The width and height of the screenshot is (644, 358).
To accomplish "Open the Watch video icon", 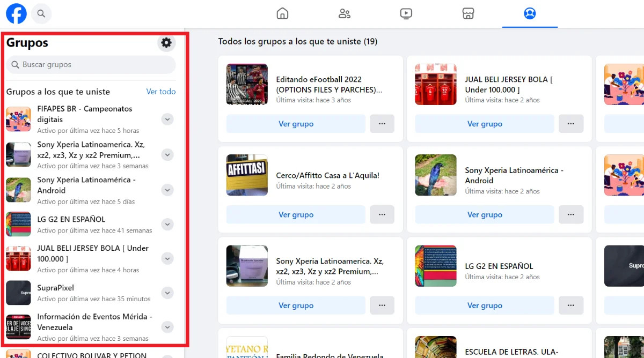I will (406, 13).
